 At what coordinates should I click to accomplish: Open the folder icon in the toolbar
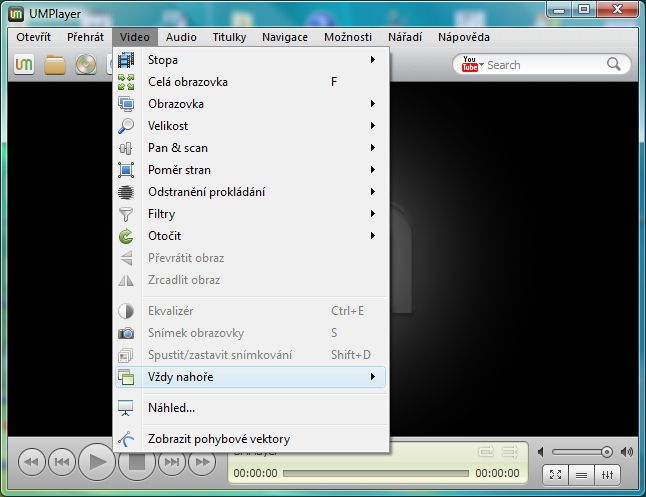pyautogui.click(x=55, y=65)
